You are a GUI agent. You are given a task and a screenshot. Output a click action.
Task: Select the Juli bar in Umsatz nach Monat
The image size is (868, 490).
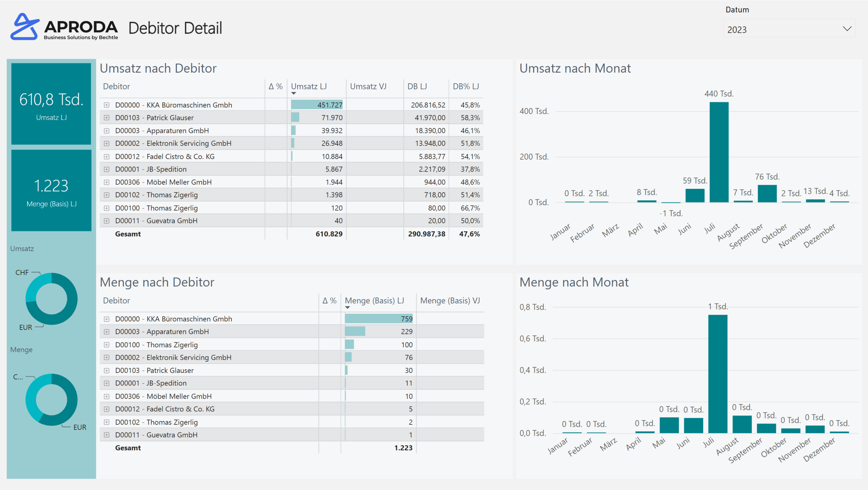click(x=719, y=152)
